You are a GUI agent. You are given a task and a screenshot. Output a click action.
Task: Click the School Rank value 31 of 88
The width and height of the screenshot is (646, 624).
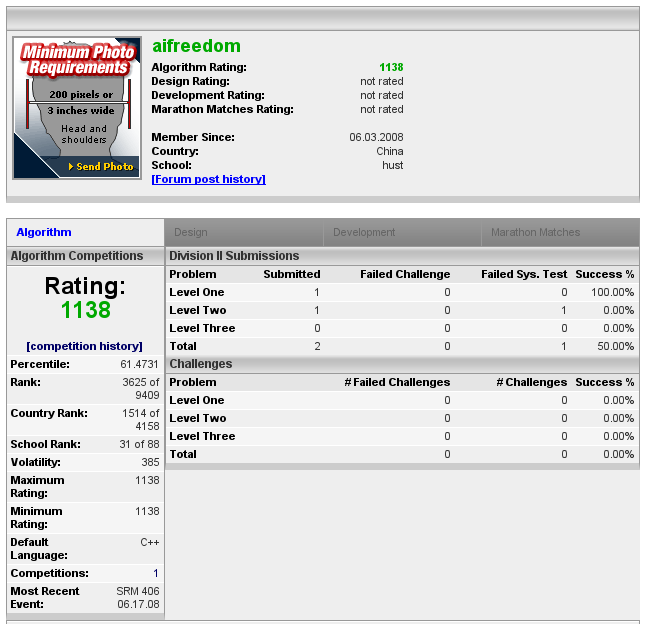coord(139,444)
